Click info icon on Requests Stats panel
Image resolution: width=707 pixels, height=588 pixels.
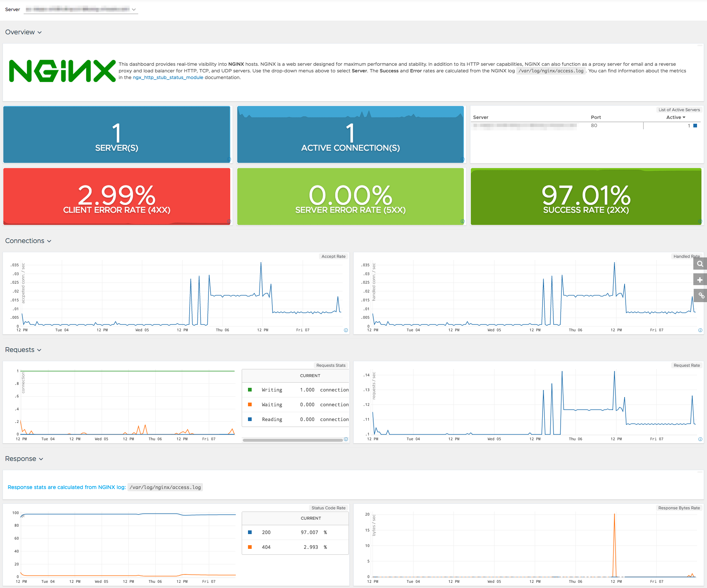pos(346,439)
